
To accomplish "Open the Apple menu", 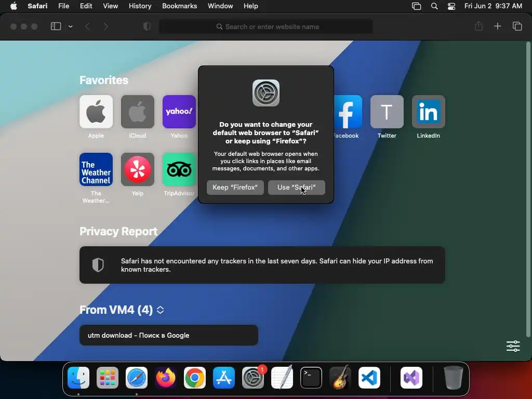I will (14, 6).
